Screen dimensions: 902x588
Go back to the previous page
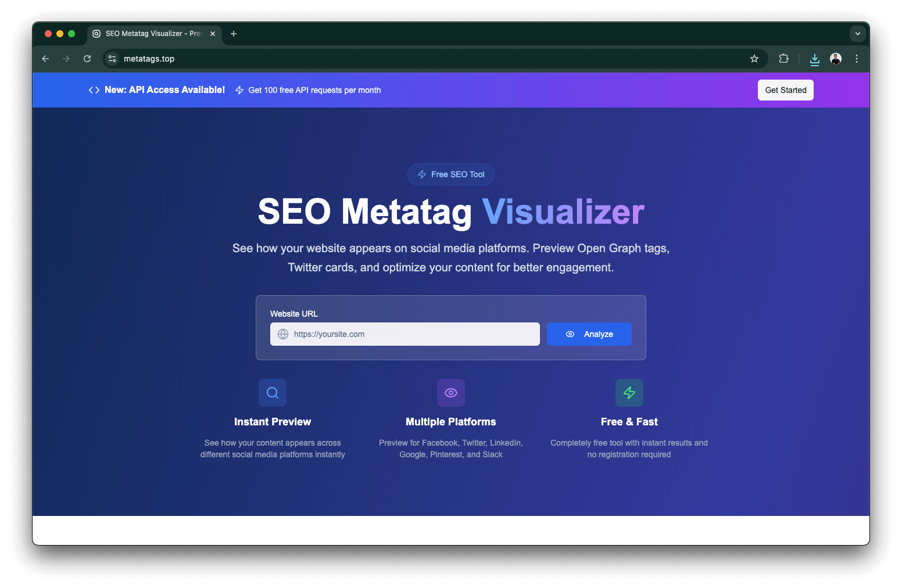point(45,59)
